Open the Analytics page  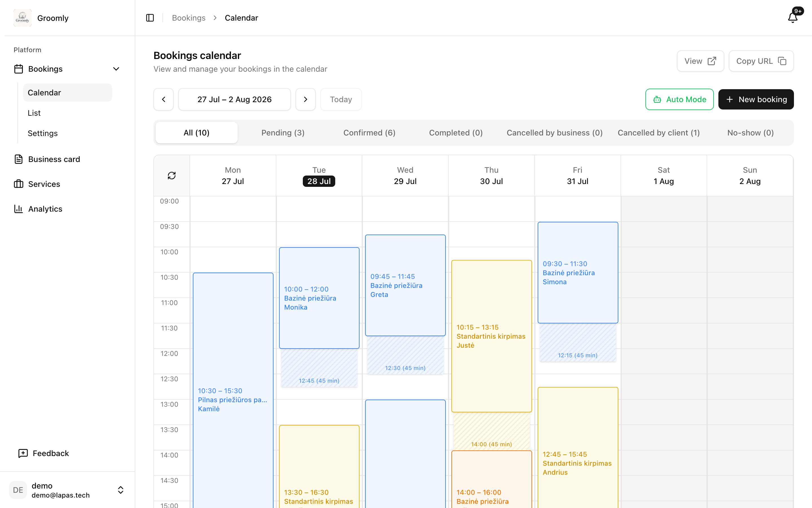pyautogui.click(x=67, y=209)
